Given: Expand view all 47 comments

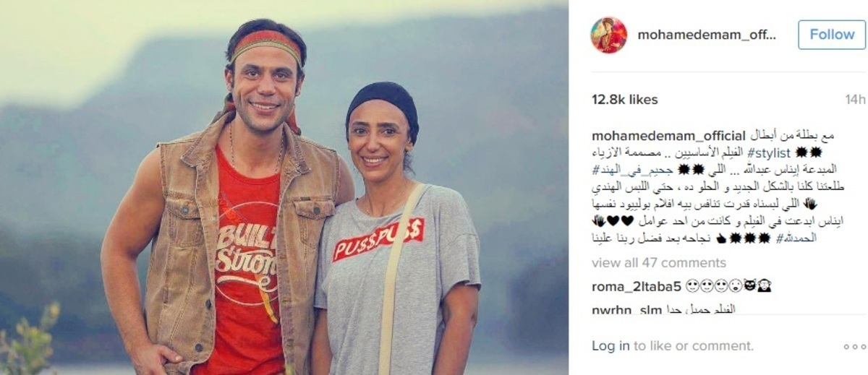Looking at the screenshot, I should click(658, 263).
